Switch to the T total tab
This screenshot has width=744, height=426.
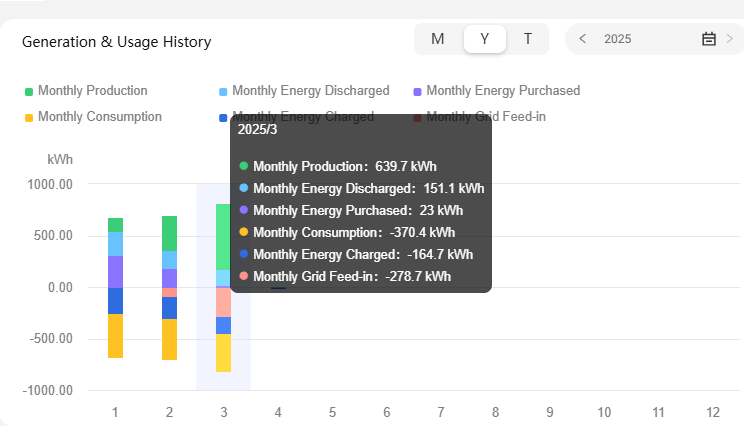click(x=528, y=39)
